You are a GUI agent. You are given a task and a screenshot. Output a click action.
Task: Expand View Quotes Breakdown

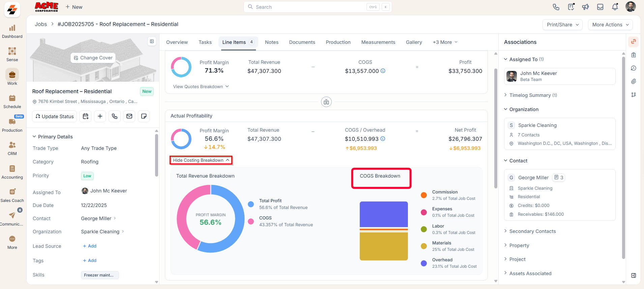pos(201,87)
